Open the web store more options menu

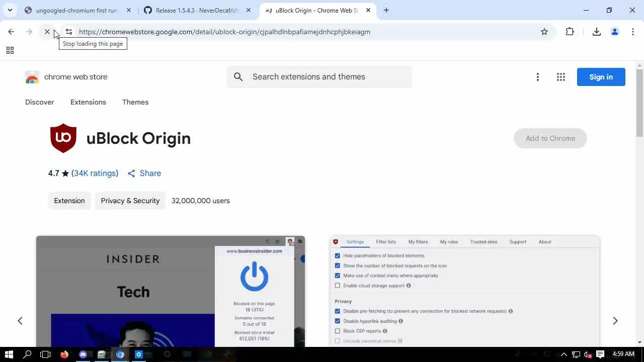click(537, 77)
